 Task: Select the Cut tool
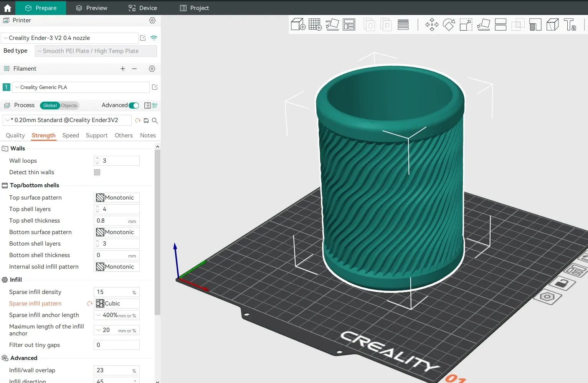click(x=500, y=25)
